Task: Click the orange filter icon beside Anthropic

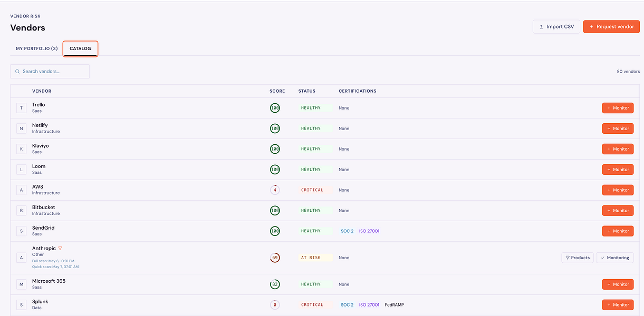Action: [60, 248]
